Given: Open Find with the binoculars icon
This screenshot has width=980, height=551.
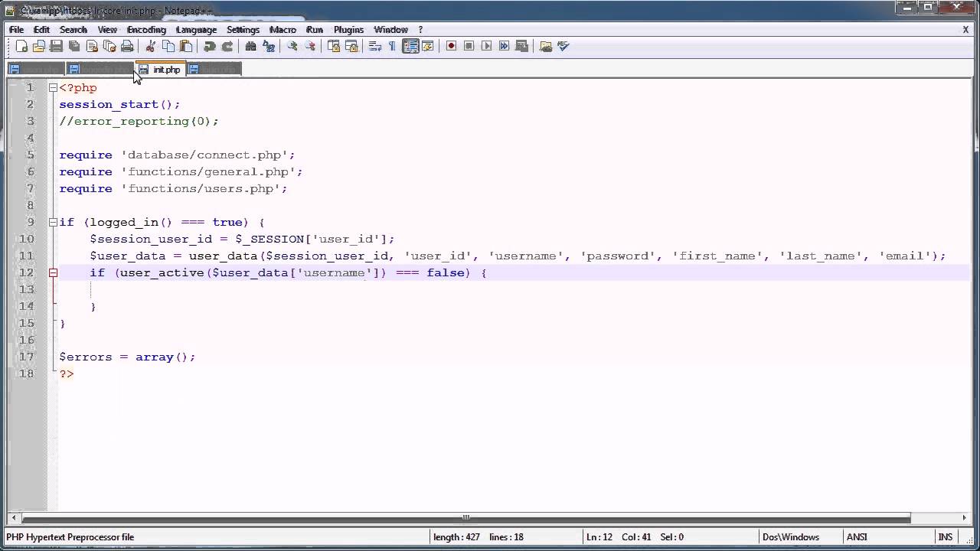Looking at the screenshot, I should (x=251, y=47).
